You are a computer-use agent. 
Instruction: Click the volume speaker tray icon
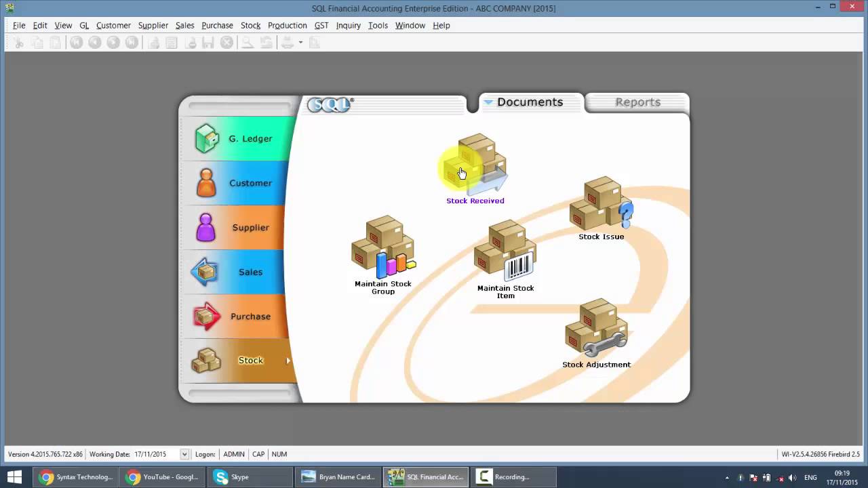pyautogui.click(x=792, y=477)
